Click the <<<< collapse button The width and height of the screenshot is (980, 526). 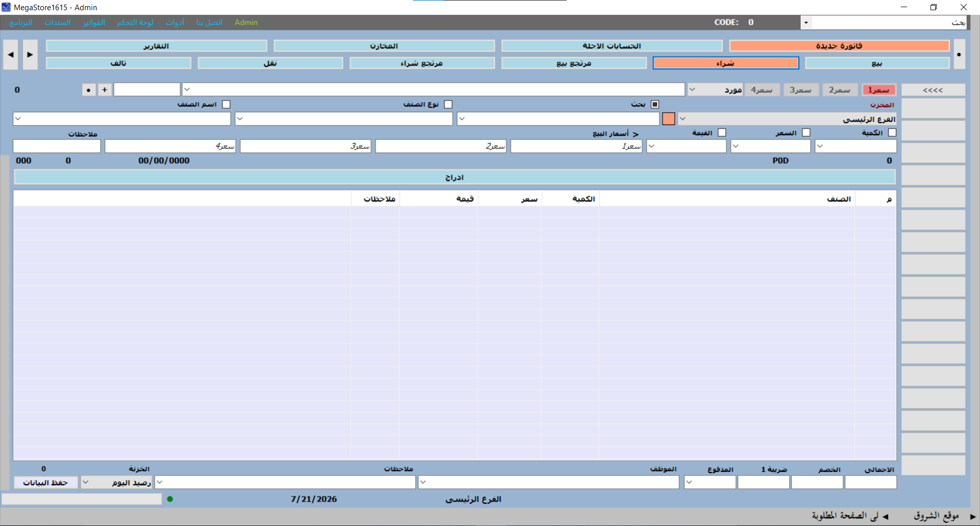[933, 90]
